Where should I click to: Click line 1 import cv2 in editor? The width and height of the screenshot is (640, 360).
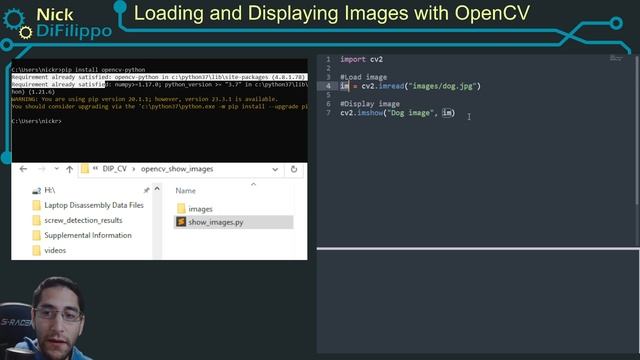pyautogui.click(x=361, y=60)
